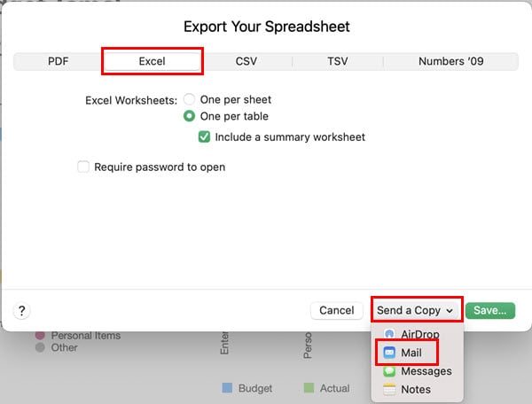Uncheck Include a summary worksheet

[204, 137]
